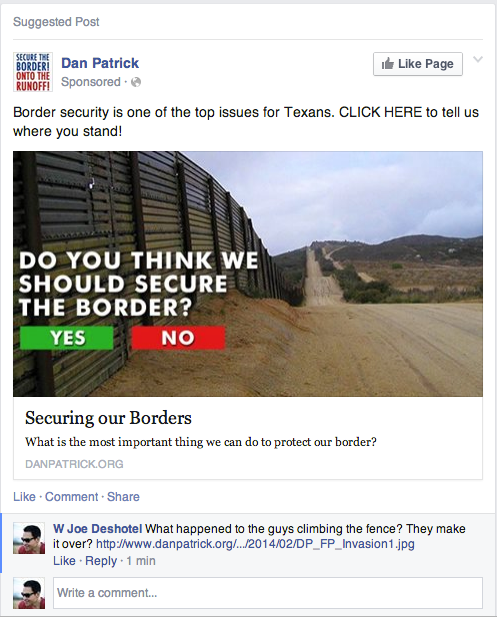Image resolution: width=497 pixels, height=617 pixels.
Task: Open W Joe Deshotel's profile name
Action: (x=98, y=528)
